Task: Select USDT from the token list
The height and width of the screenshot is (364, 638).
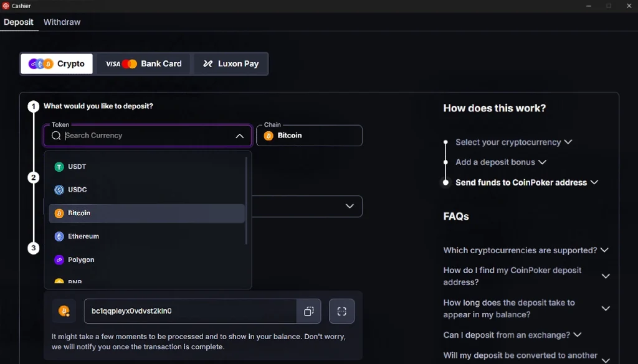Action: (x=77, y=167)
